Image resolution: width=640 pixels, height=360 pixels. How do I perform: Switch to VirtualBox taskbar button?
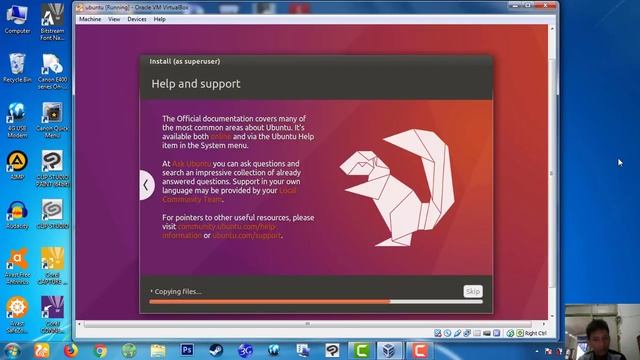click(389, 350)
